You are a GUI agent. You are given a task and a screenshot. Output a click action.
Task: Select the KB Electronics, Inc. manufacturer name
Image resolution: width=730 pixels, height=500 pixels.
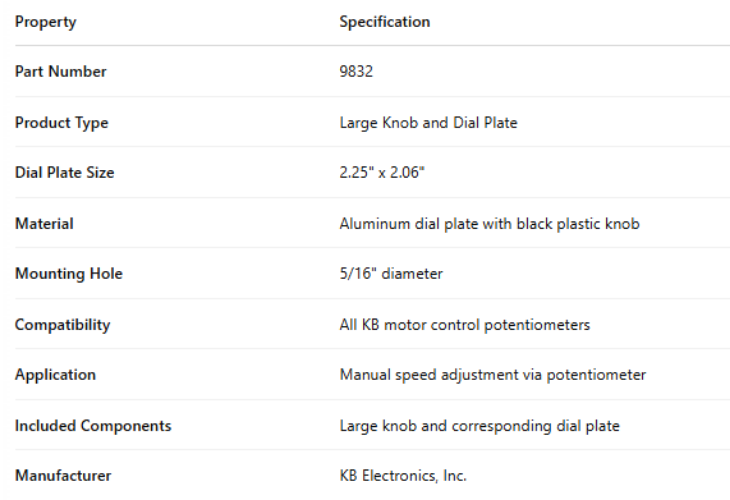403,476
